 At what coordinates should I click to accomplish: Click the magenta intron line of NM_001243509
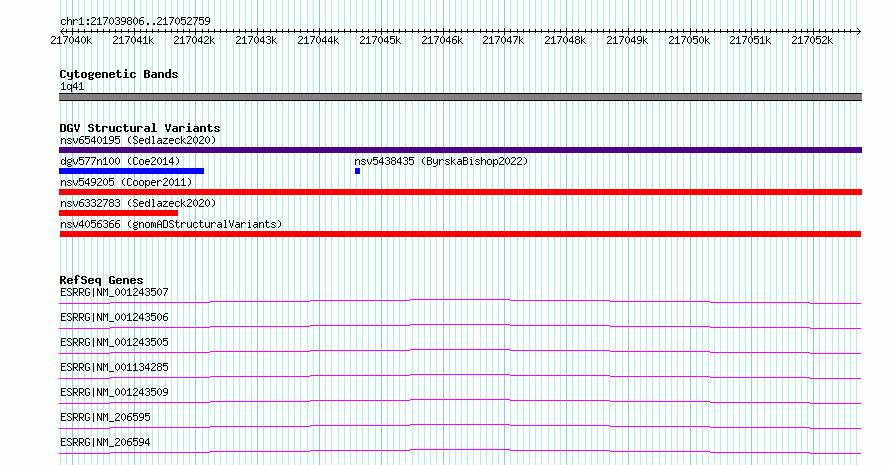(x=460, y=399)
